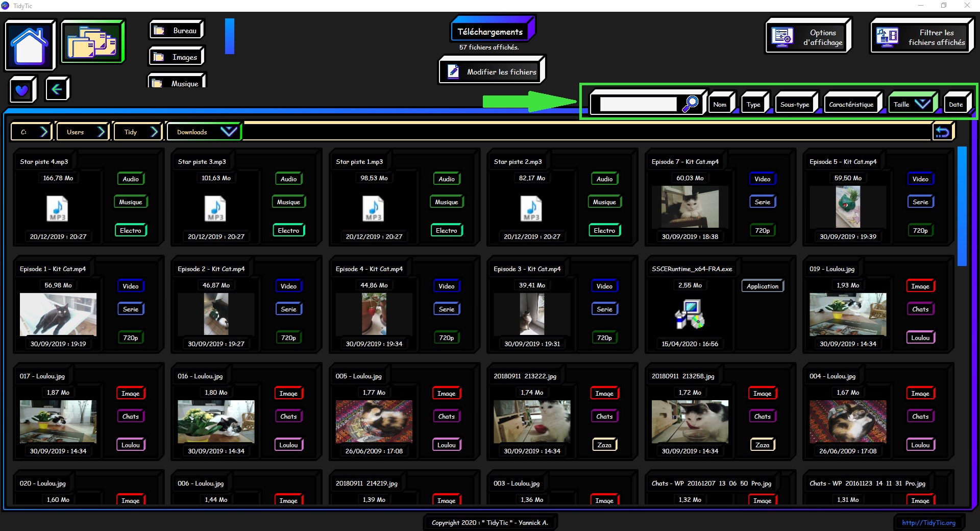Select the Star piste 4.mp3 file icon
980x531 pixels.
(57, 208)
